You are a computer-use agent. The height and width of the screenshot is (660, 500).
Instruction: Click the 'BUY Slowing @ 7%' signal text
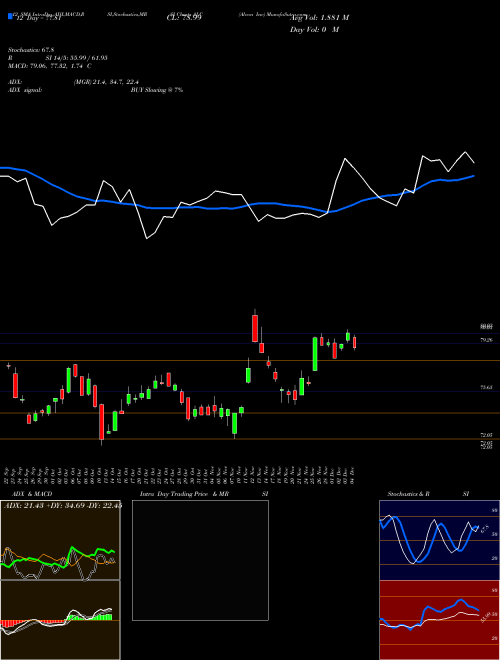157,90
